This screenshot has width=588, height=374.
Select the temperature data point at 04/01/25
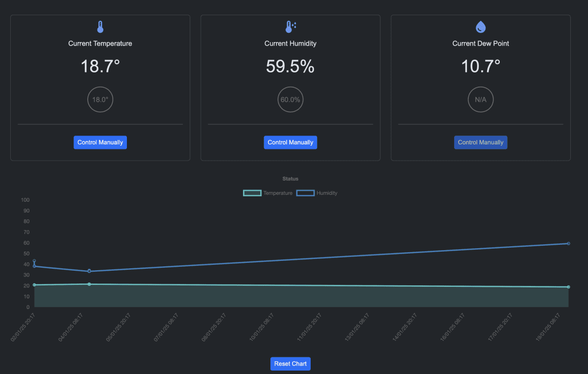[89, 284]
